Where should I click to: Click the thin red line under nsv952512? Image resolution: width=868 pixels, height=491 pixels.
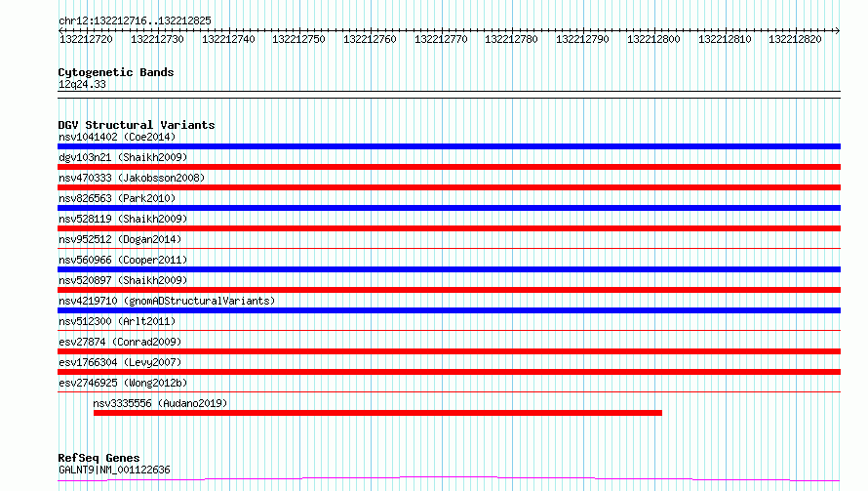coord(449,248)
